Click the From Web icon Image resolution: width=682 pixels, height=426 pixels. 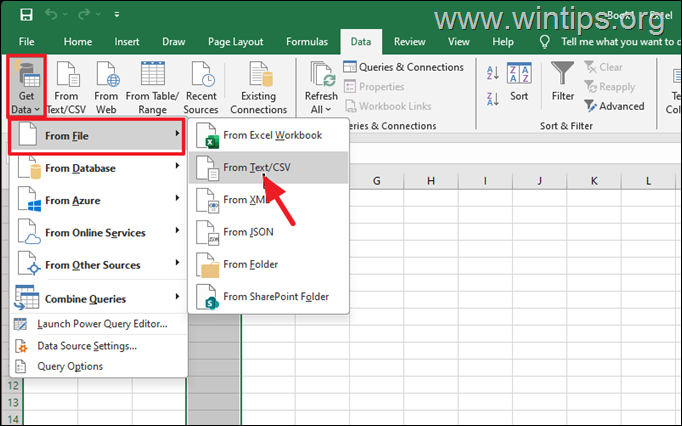[x=106, y=77]
